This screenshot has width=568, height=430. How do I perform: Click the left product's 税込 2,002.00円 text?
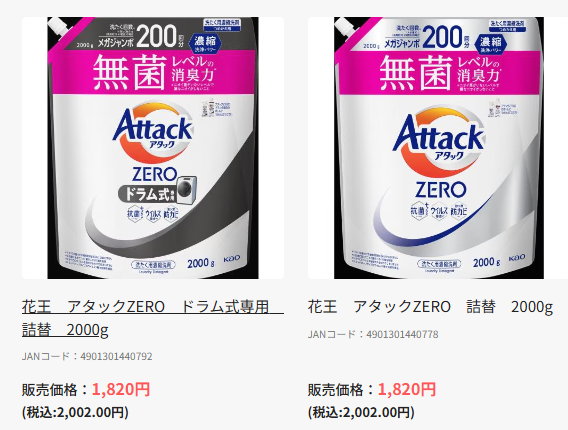tap(75, 412)
